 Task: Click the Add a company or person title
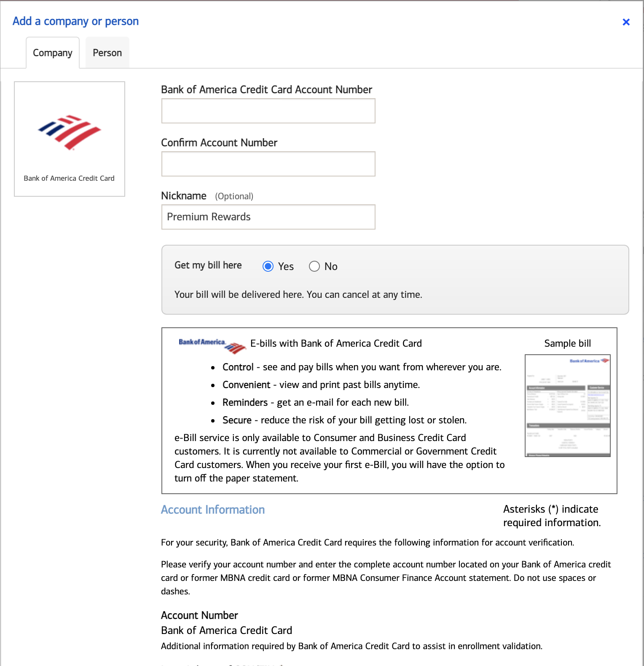(x=75, y=21)
